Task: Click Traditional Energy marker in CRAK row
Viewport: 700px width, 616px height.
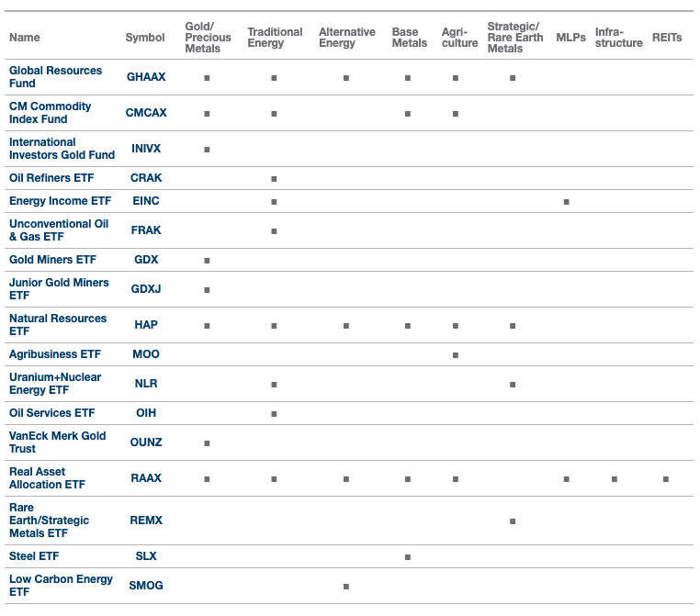Action: pyautogui.click(x=274, y=179)
